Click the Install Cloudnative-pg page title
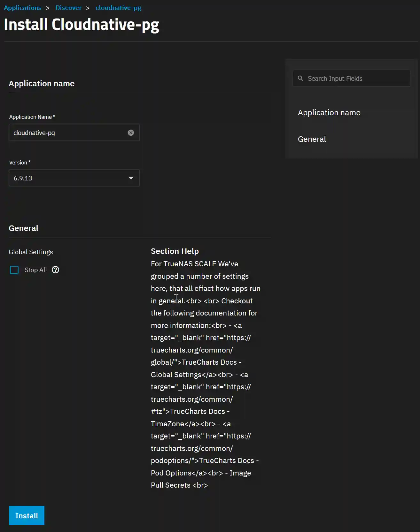Screen dimensions: 420x532 coord(82,25)
